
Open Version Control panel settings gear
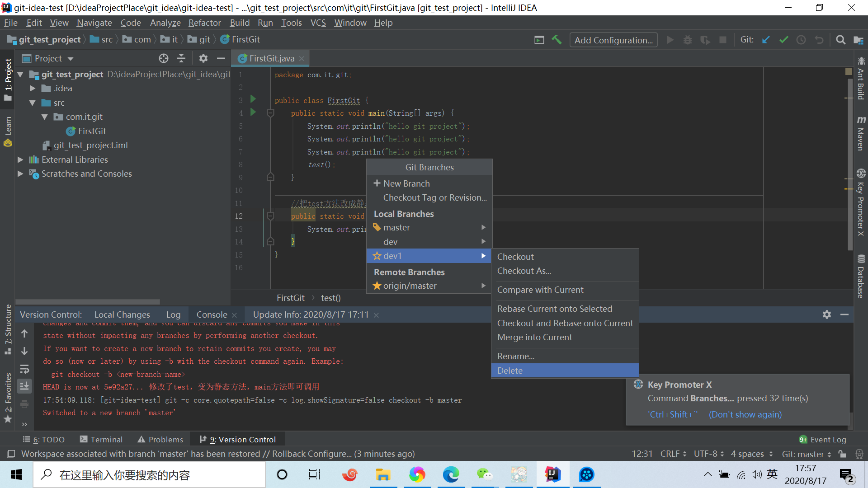(x=827, y=314)
